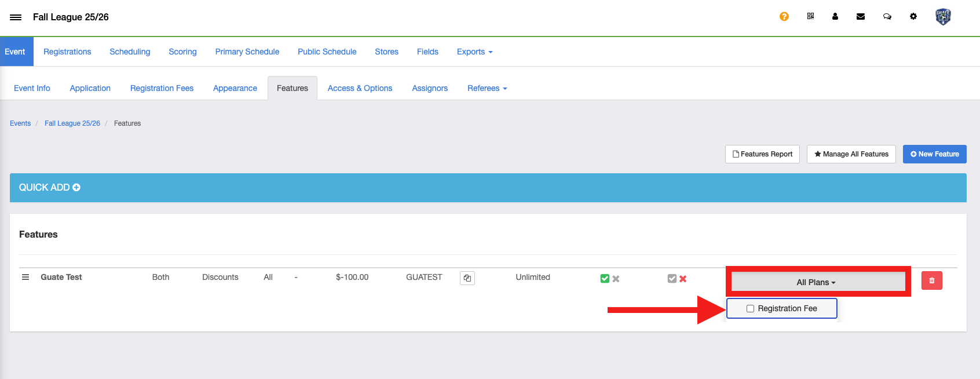Click the user profile icon

pyautogui.click(x=835, y=17)
